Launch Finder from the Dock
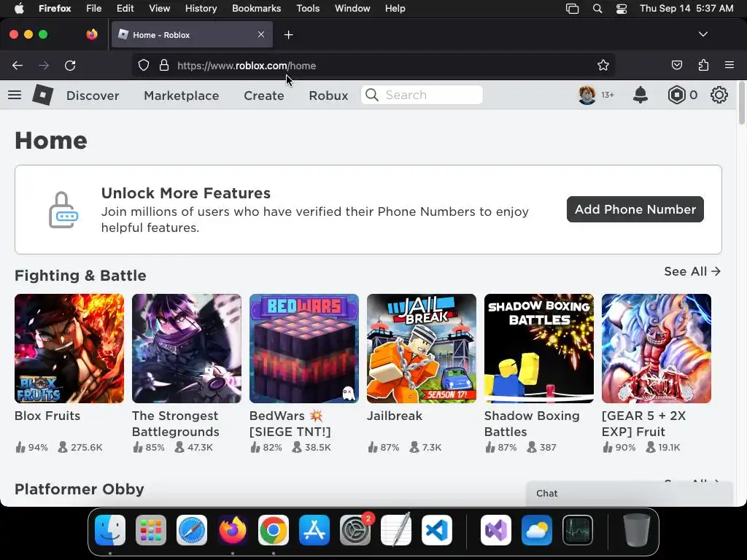Image resolution: width=747 pixels, height=560 pixels. pos(110,530)
